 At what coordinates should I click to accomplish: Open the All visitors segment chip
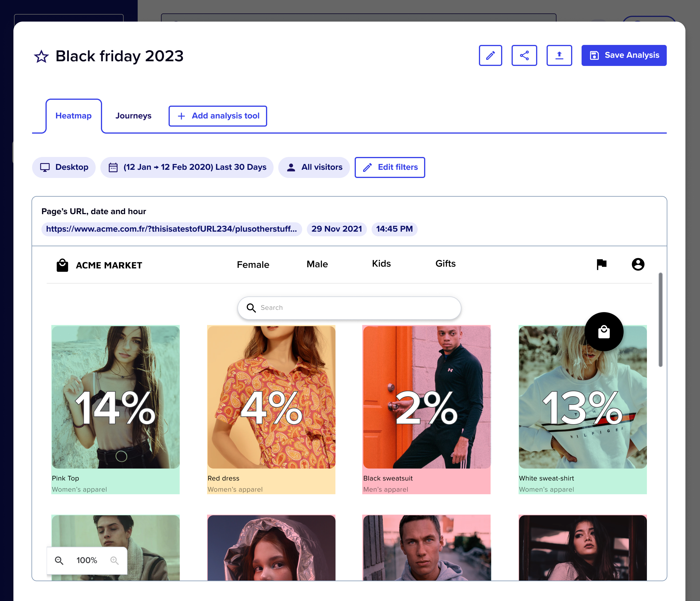[314, 167]
